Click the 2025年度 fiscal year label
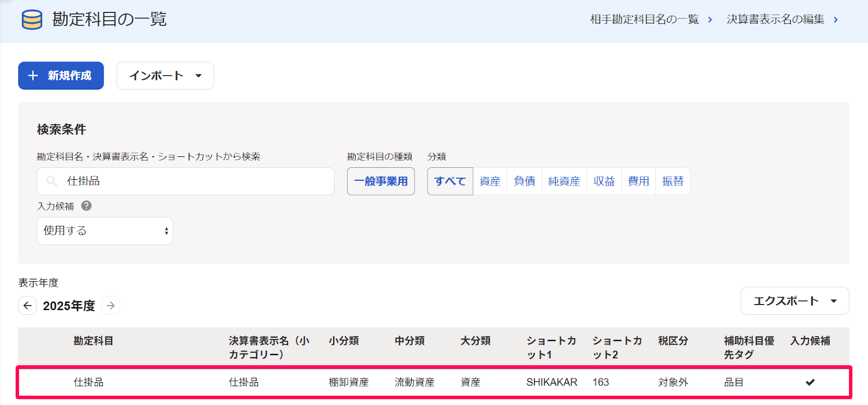The width and height of the screenshot is (868, 405). point(69,306)
